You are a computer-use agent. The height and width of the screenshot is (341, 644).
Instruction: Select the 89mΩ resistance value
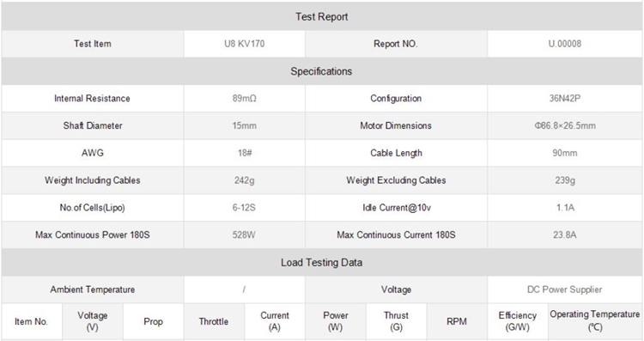245,98
